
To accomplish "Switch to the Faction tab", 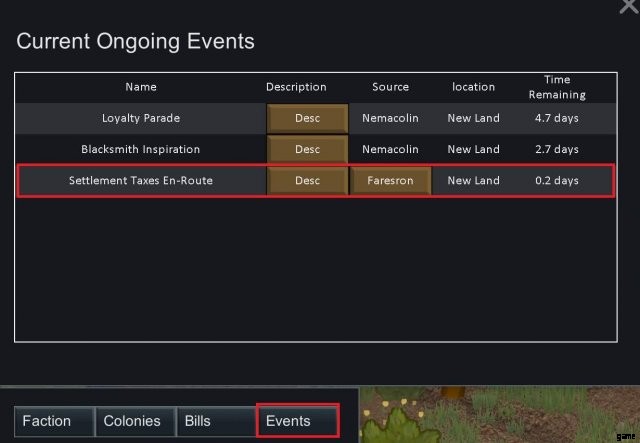I will [x=47, y=421].
